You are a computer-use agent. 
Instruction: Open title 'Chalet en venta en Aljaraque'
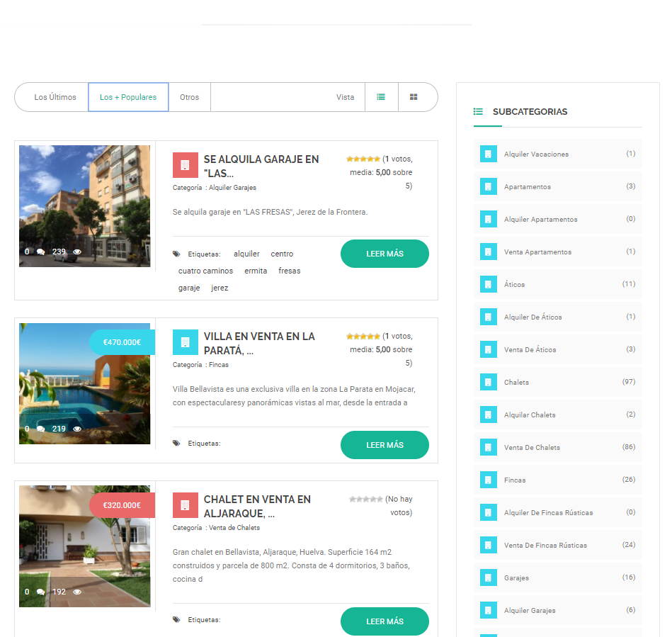257,506
